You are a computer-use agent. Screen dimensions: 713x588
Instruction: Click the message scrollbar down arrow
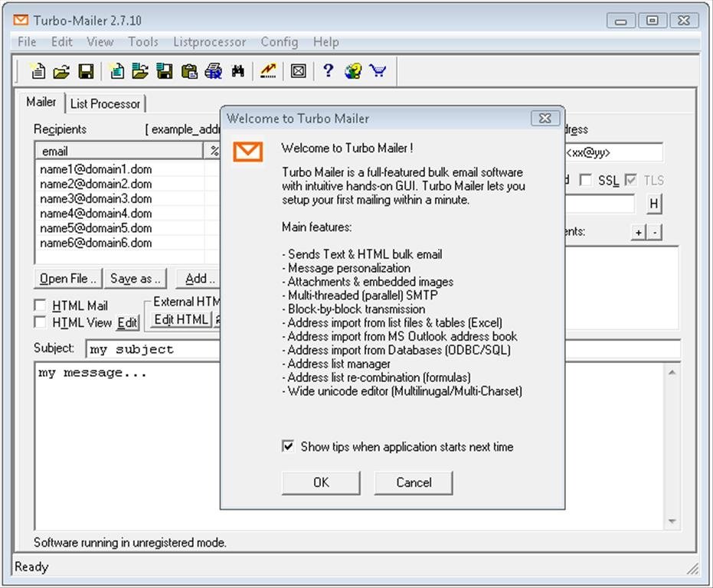(x=672, y=521)
